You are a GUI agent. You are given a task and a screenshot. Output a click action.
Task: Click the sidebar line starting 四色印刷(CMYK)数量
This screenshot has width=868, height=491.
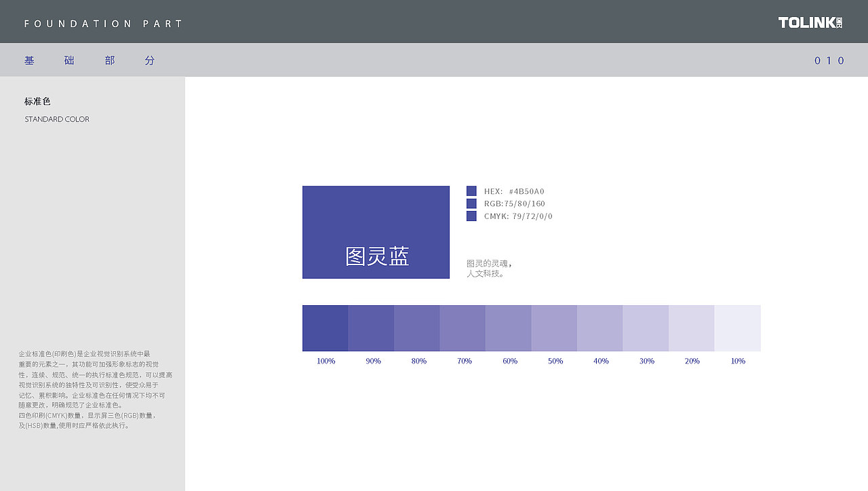[87, 415]
